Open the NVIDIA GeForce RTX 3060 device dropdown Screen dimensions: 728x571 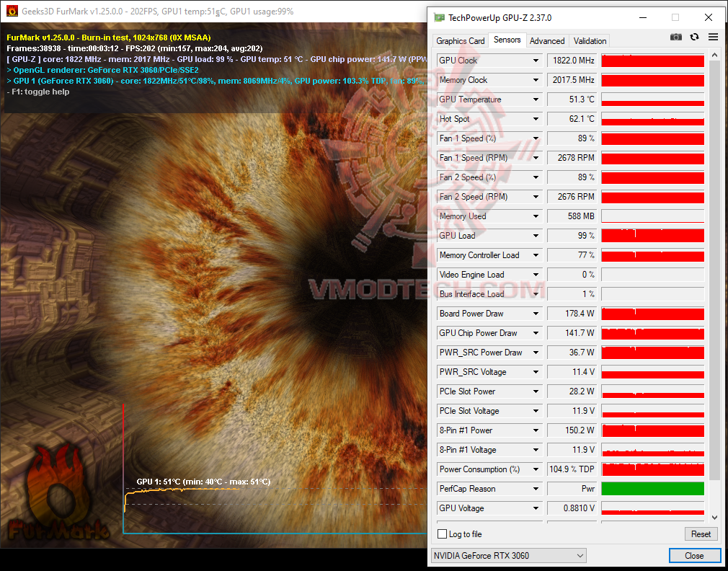point(508,556)
